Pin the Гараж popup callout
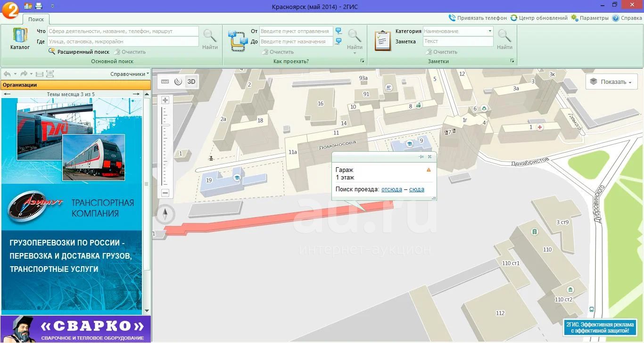 click(421, 156)
